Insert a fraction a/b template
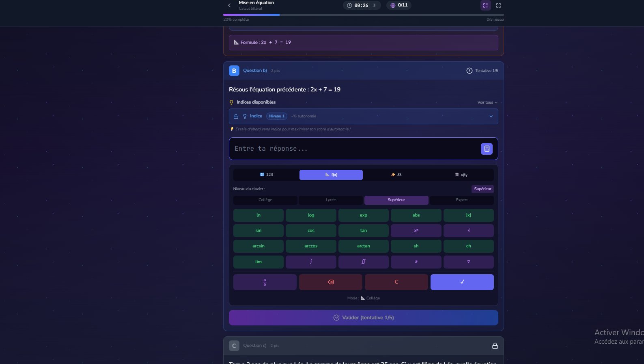The height and width of the screenshot is (364, 644). click(265, 282)
